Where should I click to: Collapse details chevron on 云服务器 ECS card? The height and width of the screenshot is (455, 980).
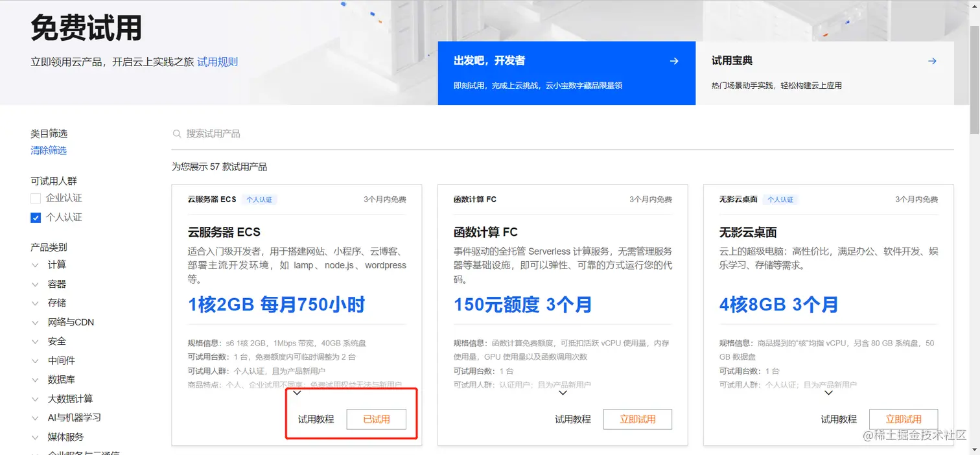pyautogui.click(x=297, y=393)
